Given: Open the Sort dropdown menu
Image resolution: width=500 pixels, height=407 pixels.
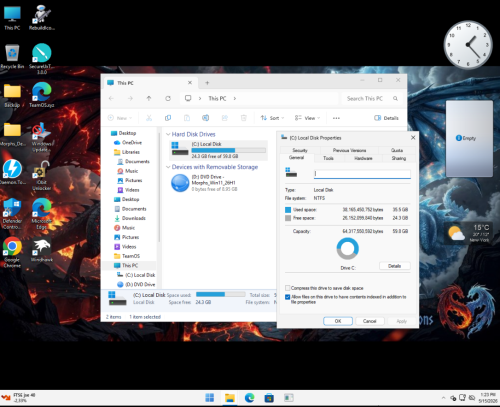Looking at the screenshot, I should pos(272,118).
